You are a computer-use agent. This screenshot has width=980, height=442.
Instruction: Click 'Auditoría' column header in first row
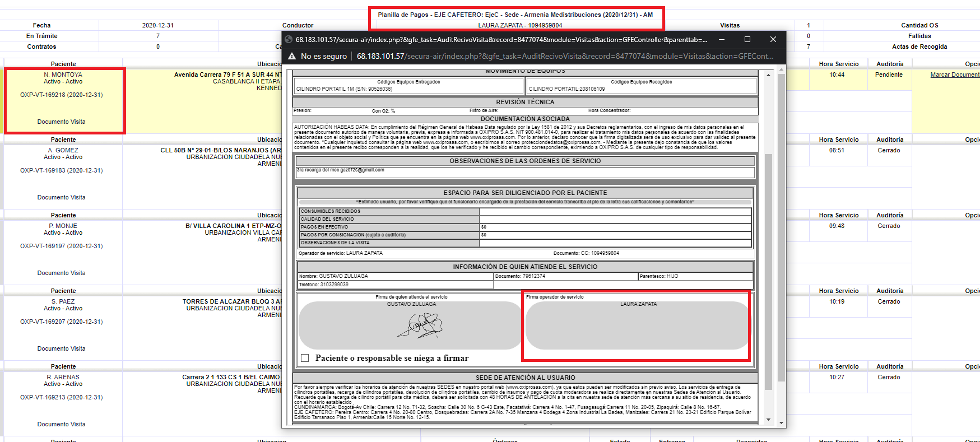pyautogui.click(x=890, y=64)
